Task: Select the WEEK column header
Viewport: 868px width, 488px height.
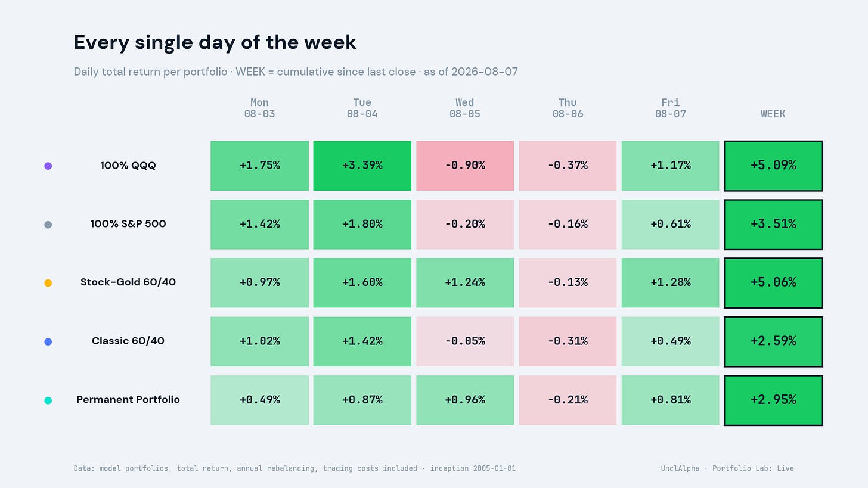Action: [773, 114]
